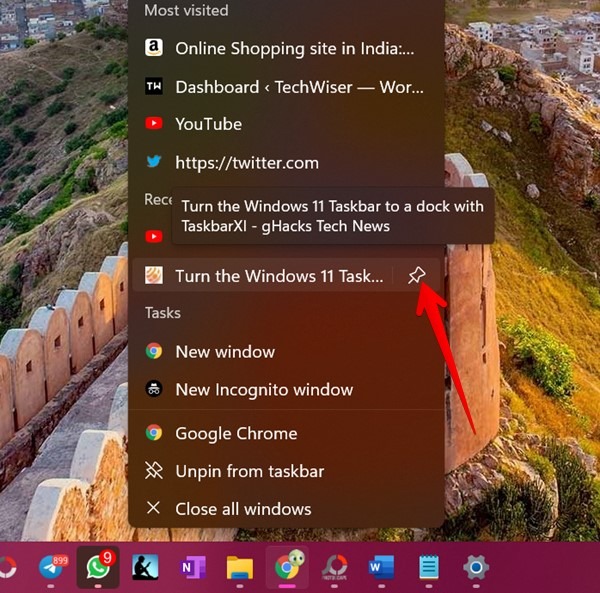Pin the 'Turn the Windows 11 Task...' item to list
This screenshot has height=593, width=600.
[x=416, y=275]
